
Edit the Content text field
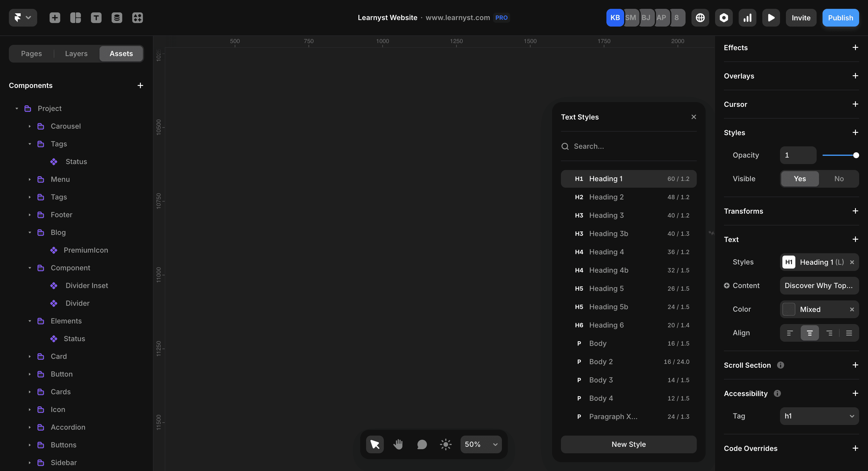coord(819,286)
